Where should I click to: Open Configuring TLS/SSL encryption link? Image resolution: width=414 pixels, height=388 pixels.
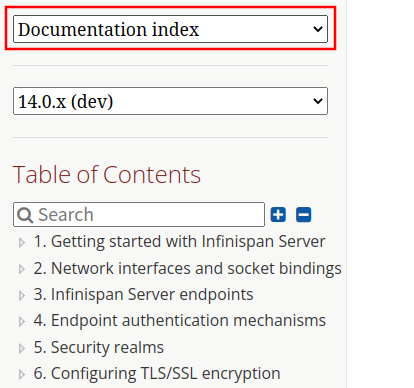pyautogui.click(x=157, y=374)
